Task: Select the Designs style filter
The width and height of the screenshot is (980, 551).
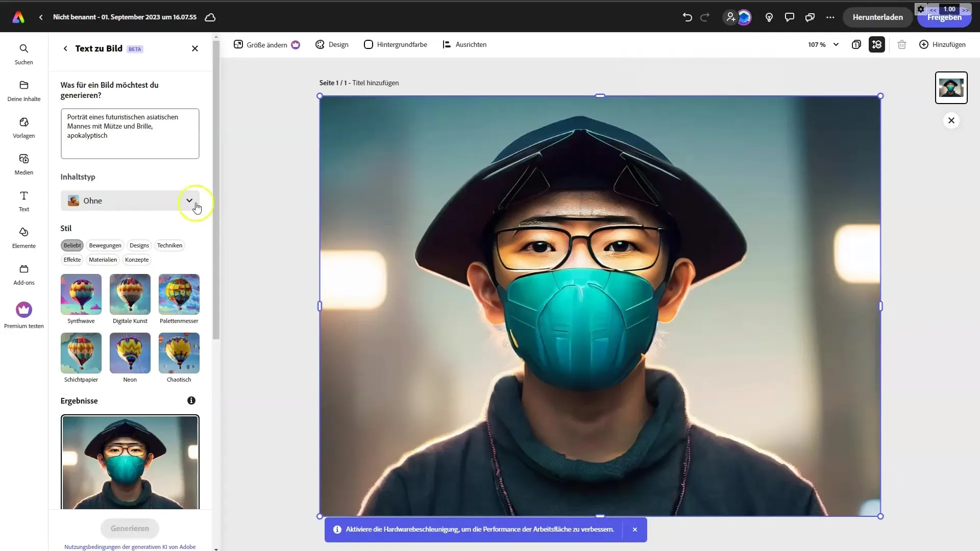Action: 139,245
